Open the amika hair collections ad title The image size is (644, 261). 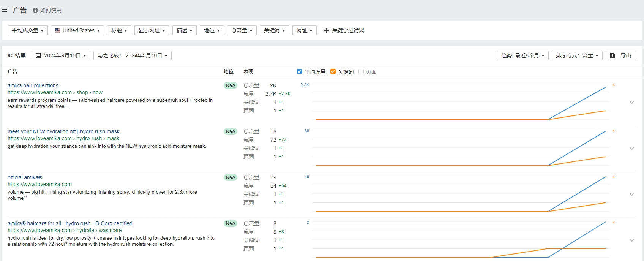click(33, 85)
